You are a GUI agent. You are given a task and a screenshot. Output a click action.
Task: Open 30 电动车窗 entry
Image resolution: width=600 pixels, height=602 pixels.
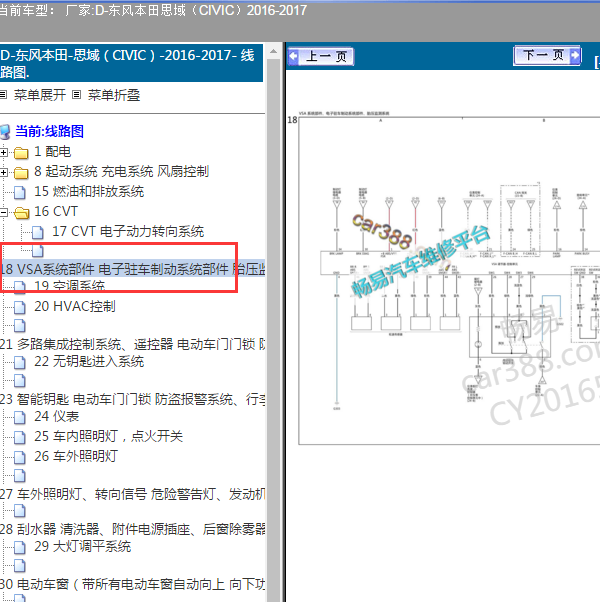pyautogui.click(x=132, y=584)
